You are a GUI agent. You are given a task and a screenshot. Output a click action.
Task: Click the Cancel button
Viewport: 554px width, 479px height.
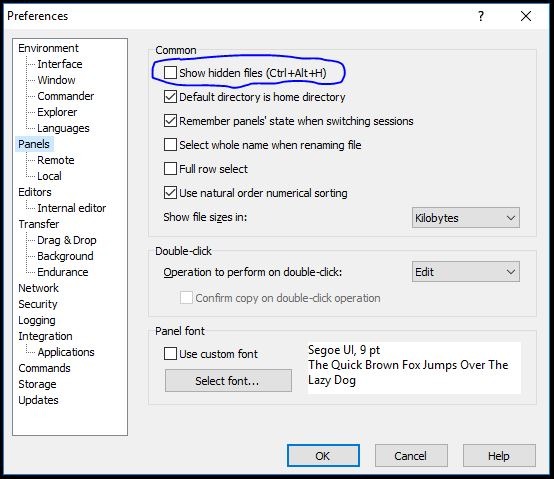(x=411, y=456)
